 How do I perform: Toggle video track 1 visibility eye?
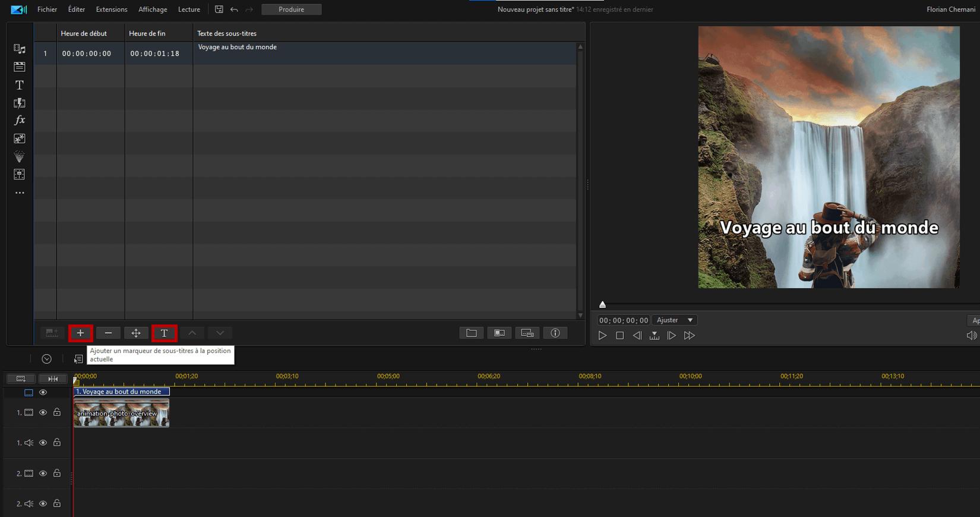tap(43, 412)
